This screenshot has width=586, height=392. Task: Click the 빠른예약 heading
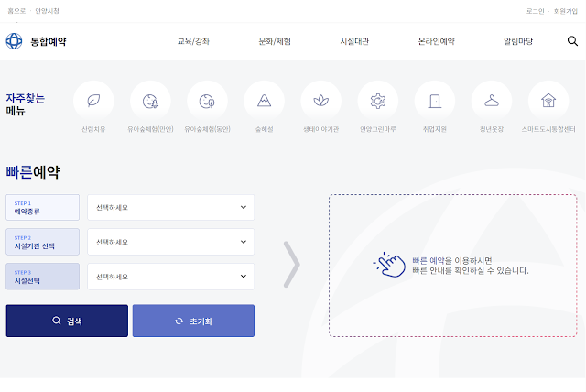33,172
